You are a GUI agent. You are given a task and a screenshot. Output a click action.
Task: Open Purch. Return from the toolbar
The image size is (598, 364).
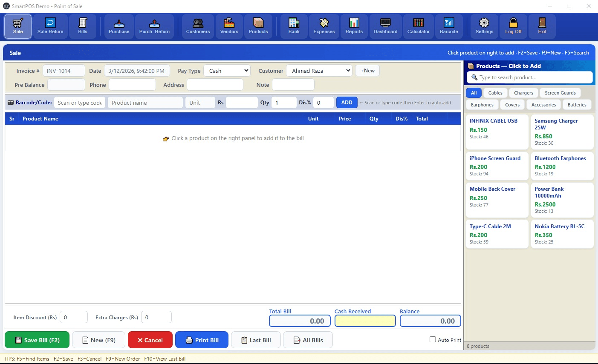(x=154, y=26)
